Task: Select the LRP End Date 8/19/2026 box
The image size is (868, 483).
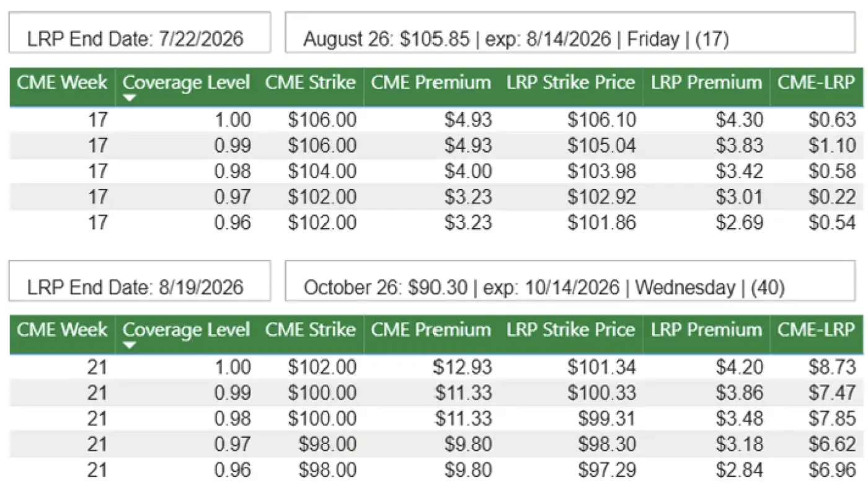Action: pos(139,281)
